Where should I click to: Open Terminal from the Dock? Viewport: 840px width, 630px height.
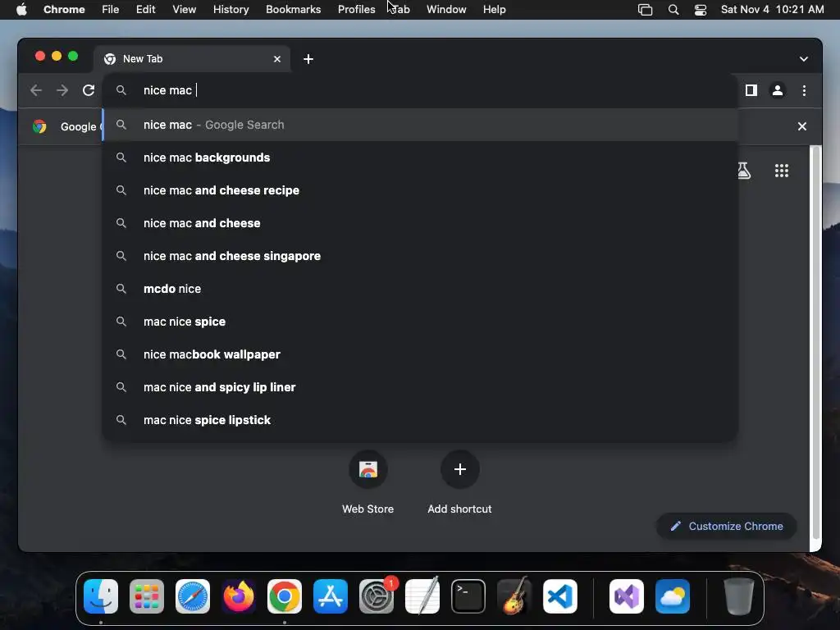coord(468,596)
